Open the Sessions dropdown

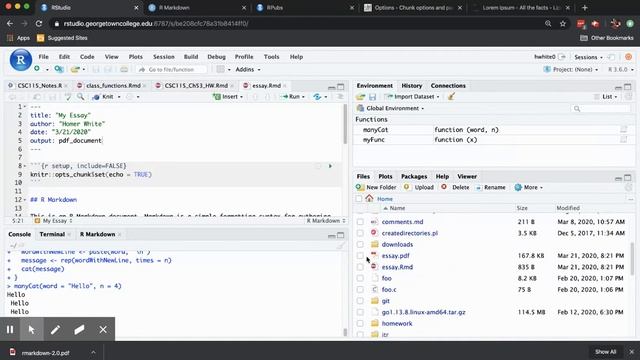point(588,57)
